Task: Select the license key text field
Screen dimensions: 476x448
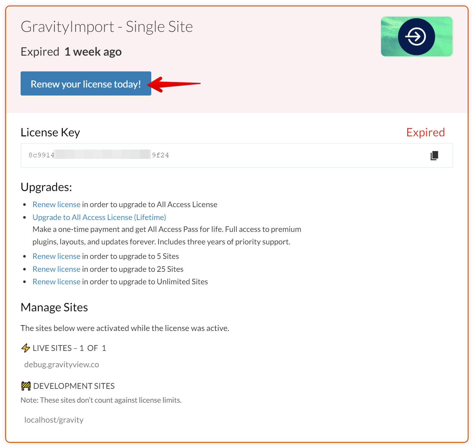Action: pyautogui.click(x=225, y=156)
